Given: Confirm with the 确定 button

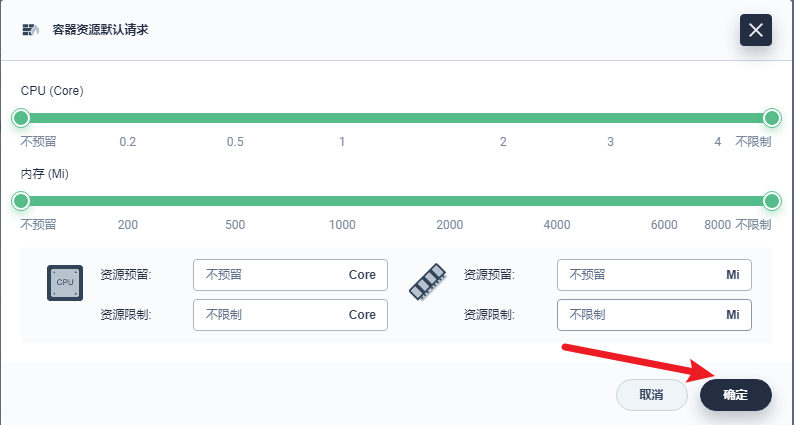Looking at the screenshot, I should tap(735, 395).
